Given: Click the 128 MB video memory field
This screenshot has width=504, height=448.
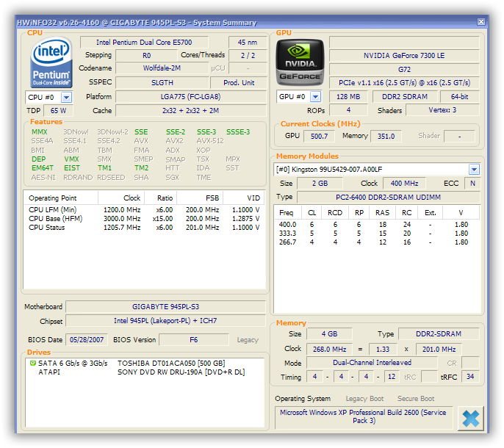Looking at the screenshot, I should pos(348,97).
